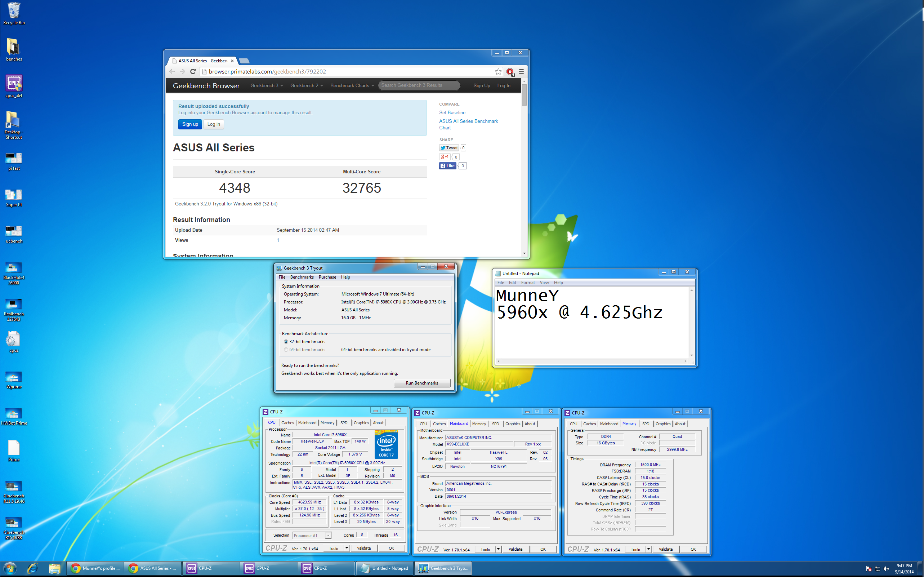Open ASUS All Series Benchmark Chart link
Screen dimensions: 924x577
coord(468,124)
